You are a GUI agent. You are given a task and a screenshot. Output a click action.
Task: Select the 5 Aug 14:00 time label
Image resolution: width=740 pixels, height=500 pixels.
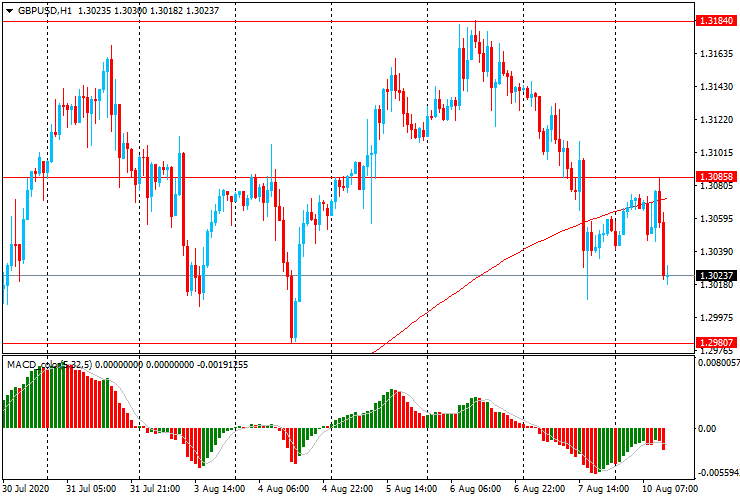pos(412,488)
